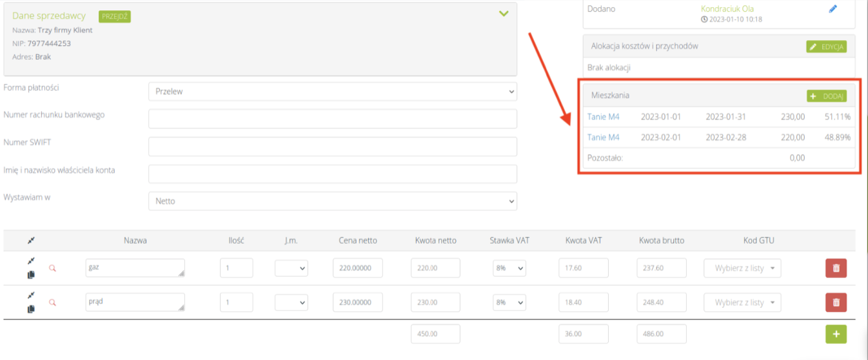
Task: Click the collapse arrows icon in the prąd row
Action: tap(31, 295)
